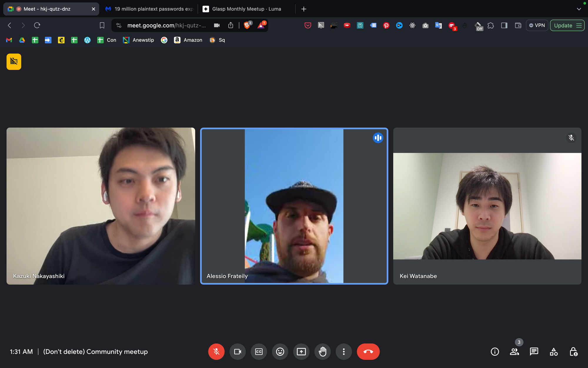The image size is (588, 368).
Task: Switch to Glasp Monthly Meetup tab
Action: click(x=246, y=9)
